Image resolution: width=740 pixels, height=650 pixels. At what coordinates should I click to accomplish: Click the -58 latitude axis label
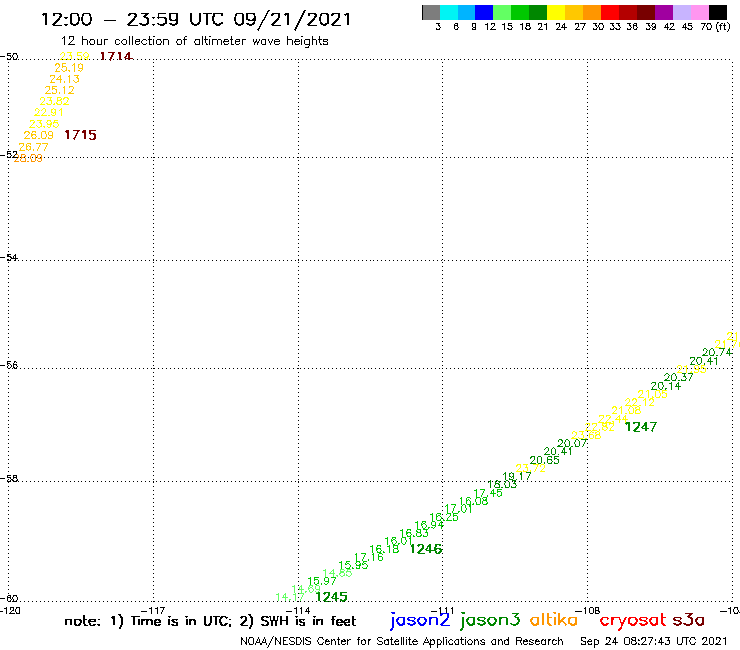click(x=9, y=479)
